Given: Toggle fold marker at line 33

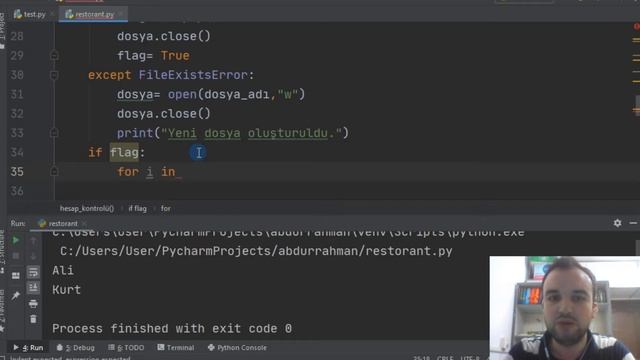Looking at the screenshot, I should coord(54,133).
